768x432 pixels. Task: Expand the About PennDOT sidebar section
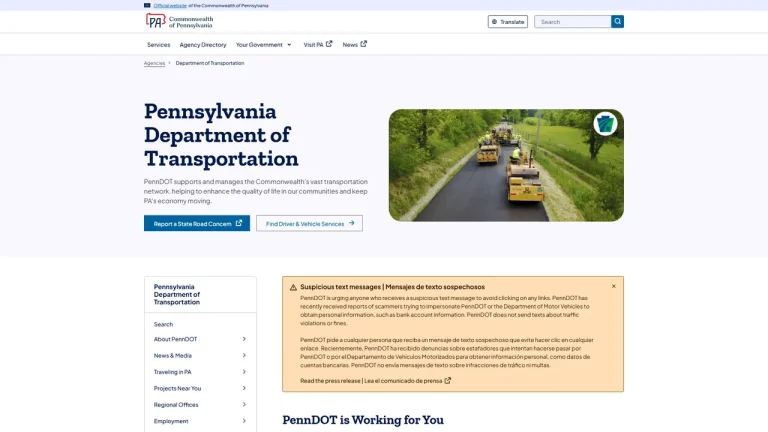[x=244, y=339]
